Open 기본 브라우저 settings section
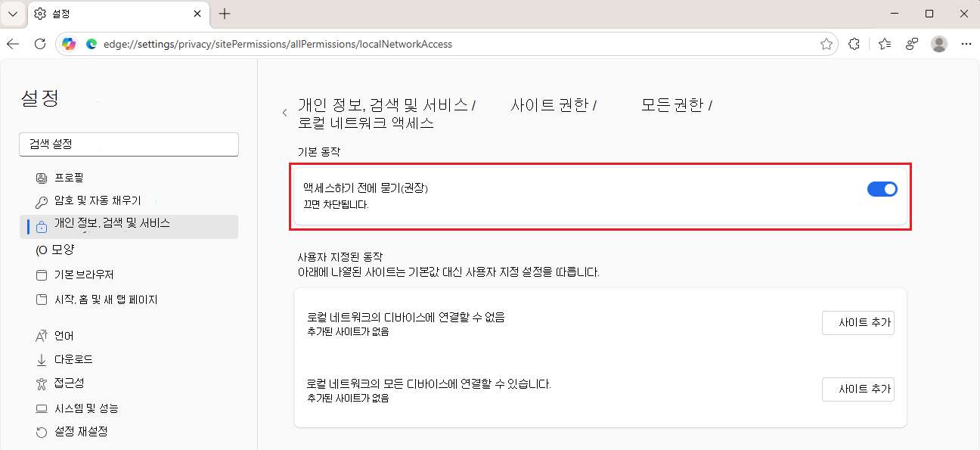 point(129,275)
